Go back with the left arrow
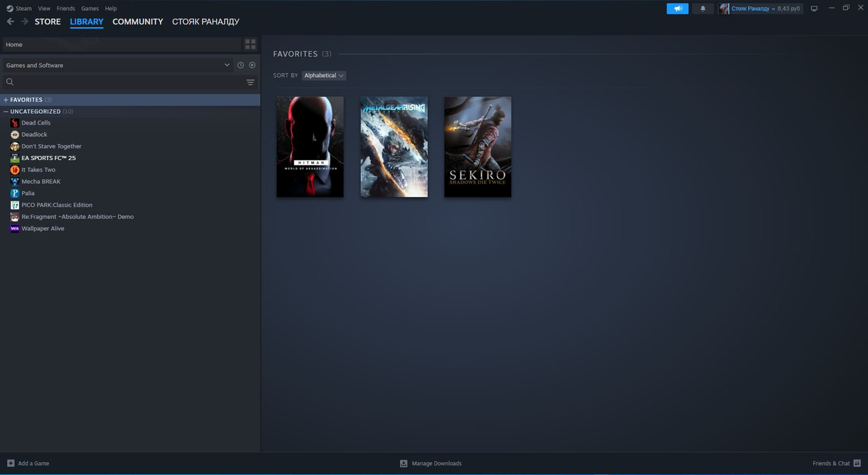The height and width of the screenshot is (475, 868). pyautogui.click(x=10, y=22)
